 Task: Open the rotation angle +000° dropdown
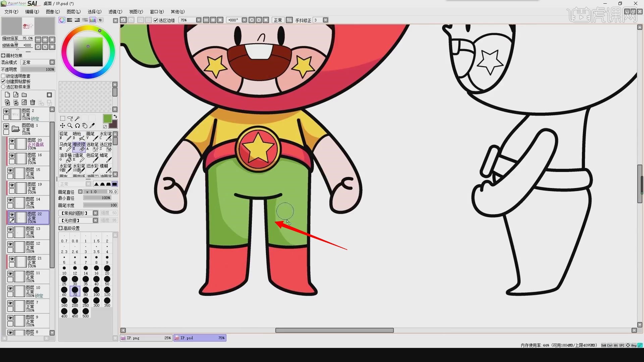tap(244, 20)
